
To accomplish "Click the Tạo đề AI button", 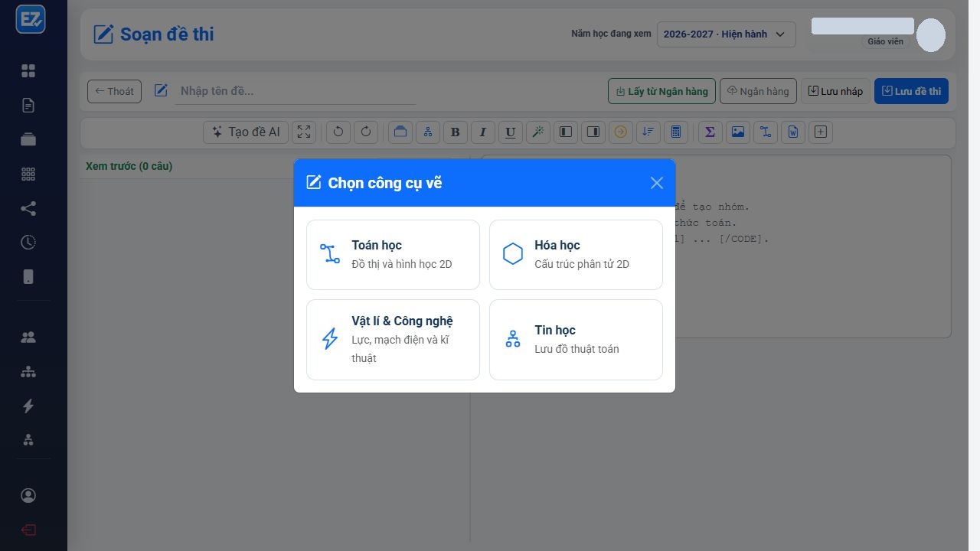I will (x=245, y=132).
